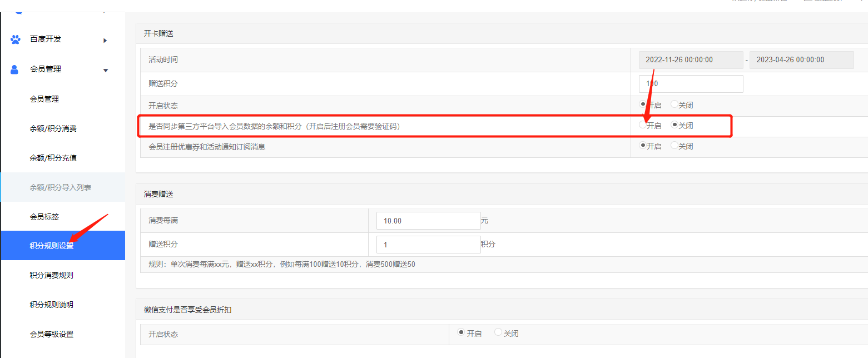This screenshot has height=358, width=868.
Task: Select 关闭 for 会员注册优惠券 subscription message
Action: (674, 146)
